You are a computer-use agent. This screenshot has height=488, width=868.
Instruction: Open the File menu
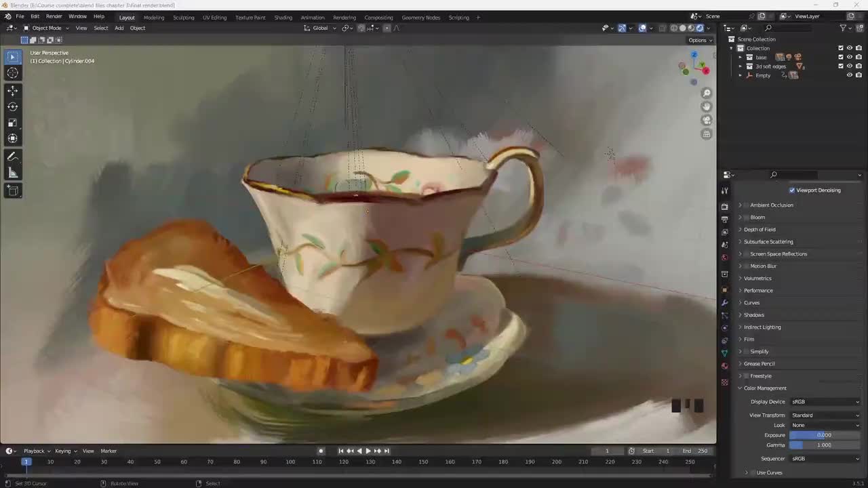pos(20,16)
